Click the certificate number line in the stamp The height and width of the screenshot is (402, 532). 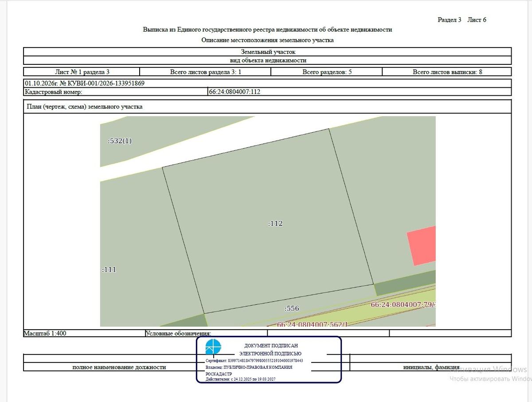tap(254, 361)
